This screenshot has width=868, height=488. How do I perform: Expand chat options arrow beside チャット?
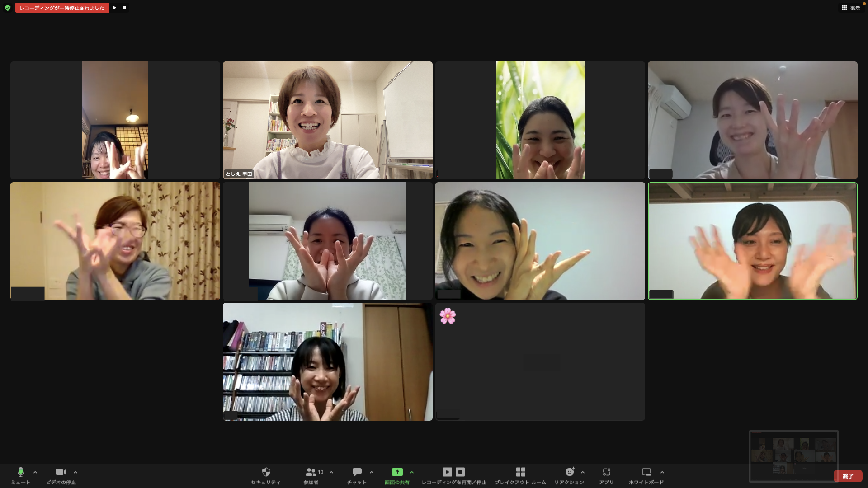(x=372, y=472)
